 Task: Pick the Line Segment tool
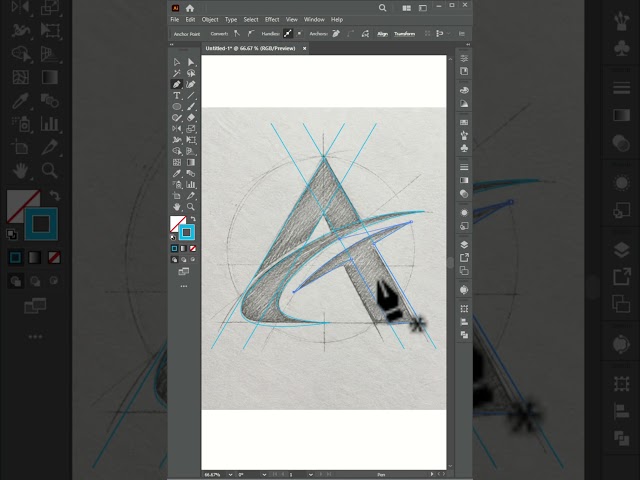(191, 96)
